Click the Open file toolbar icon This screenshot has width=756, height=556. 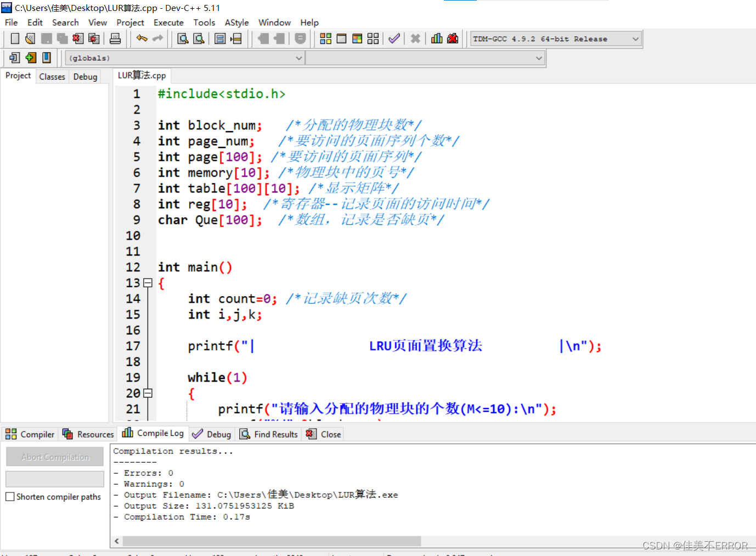click(30, 38)
